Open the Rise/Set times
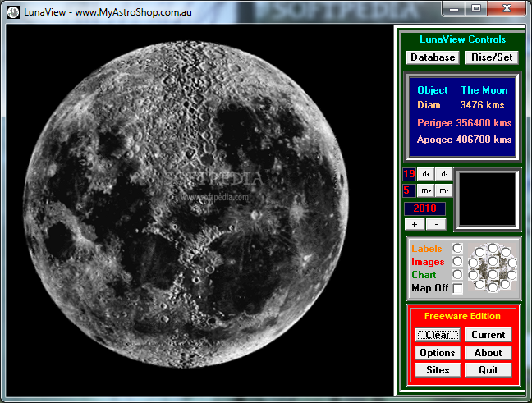The image size is (532, 403). click(x=492, y=57)
